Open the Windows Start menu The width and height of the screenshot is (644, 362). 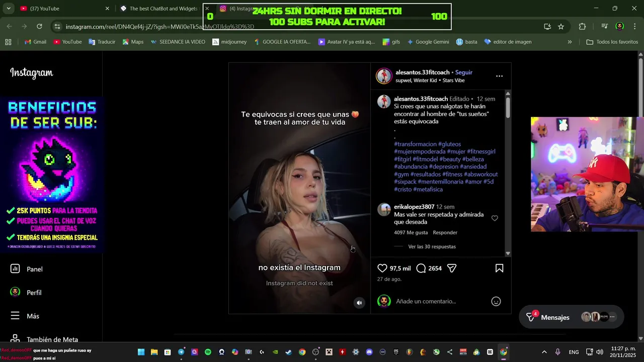click(141, 352)
